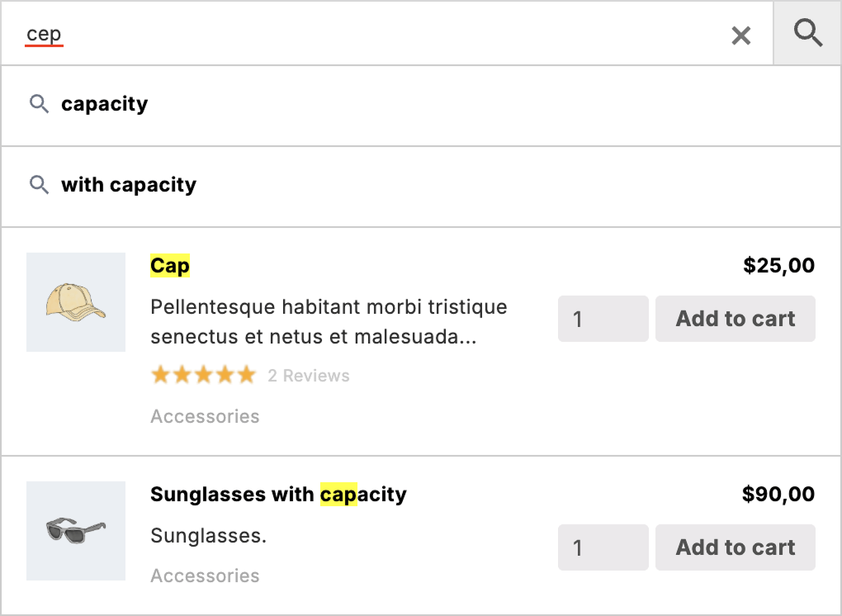The height and width of the screenshot is (616, 842).
Task: Click the magnifier search submit button
Action: pos(807,34)
